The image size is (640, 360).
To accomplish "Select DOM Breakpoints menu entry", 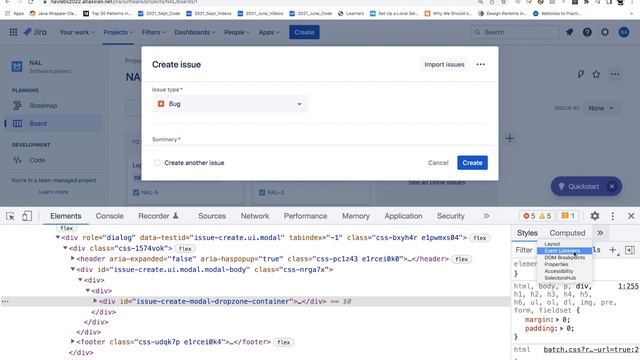I will [564, 258].
